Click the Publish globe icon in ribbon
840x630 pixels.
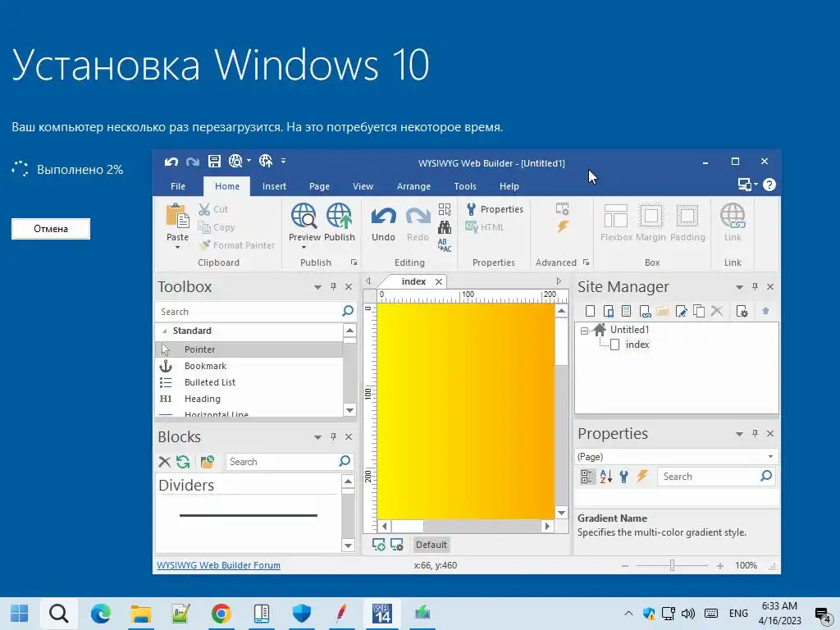tap(339, 216)
